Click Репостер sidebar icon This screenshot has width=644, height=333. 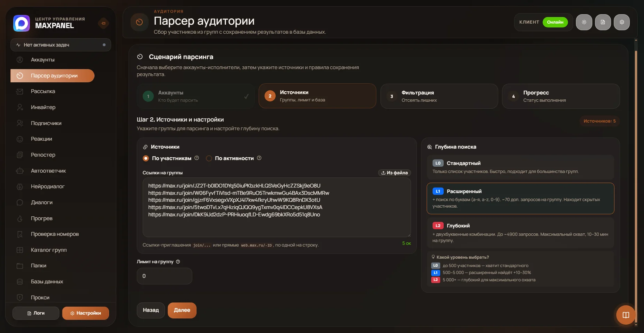20,155
